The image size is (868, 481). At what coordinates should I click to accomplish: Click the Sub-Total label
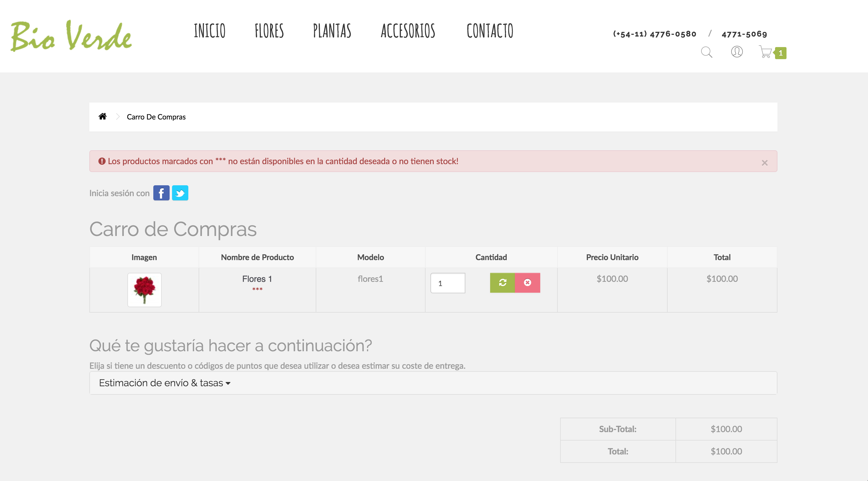[617, 429]
